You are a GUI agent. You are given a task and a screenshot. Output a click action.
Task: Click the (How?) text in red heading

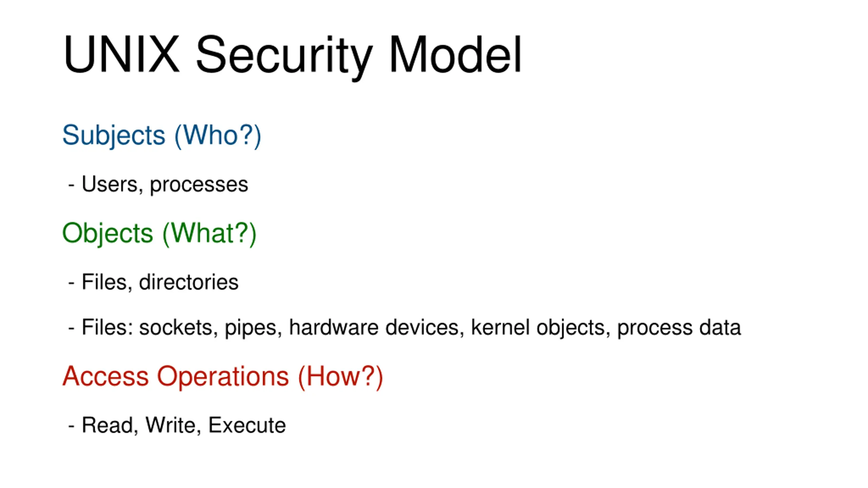(341, 377)
